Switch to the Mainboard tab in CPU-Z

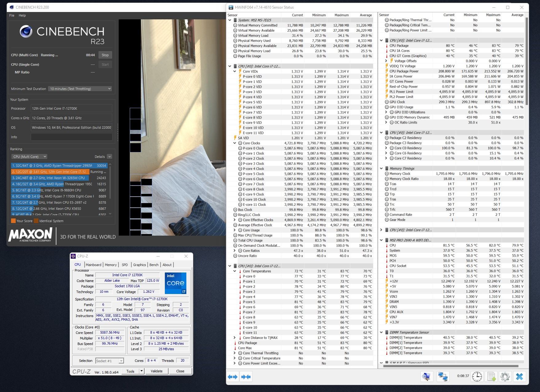[x=93, y=265]
